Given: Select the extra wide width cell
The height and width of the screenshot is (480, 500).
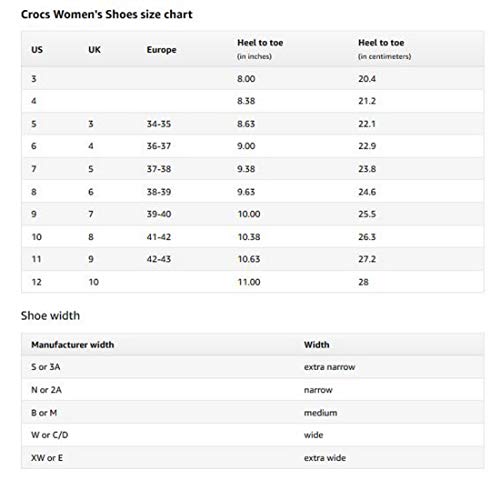Looking at the screenshot, I should [x=325, y=458].
